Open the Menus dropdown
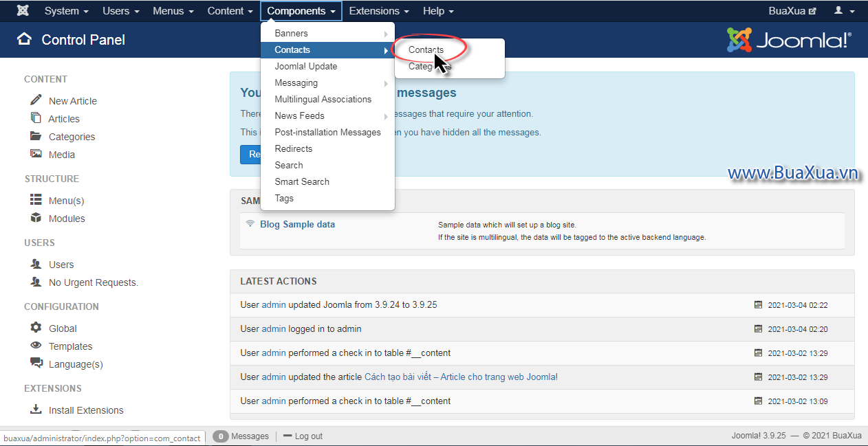 click(173, 11)
